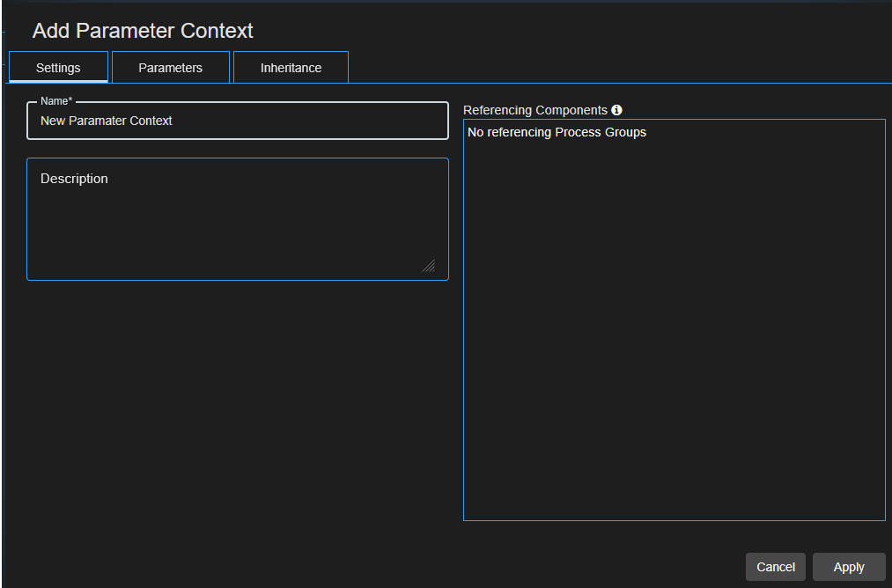
Task: Click the Name field asterisk label
Action: coord(55,100)
